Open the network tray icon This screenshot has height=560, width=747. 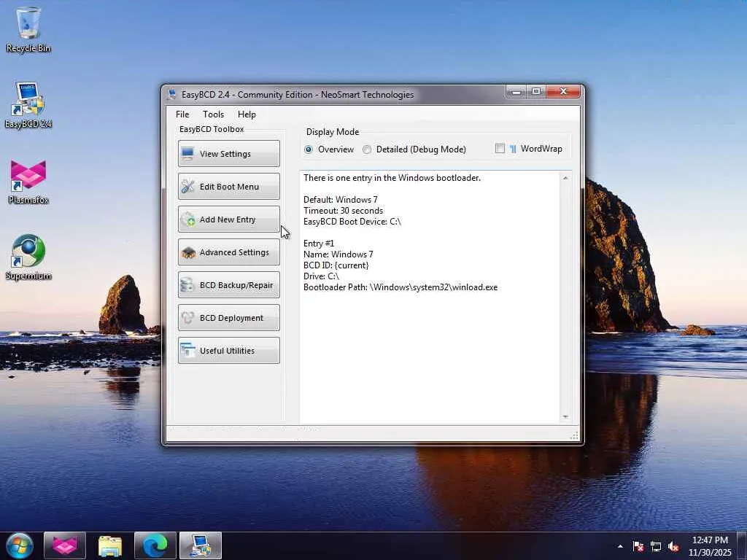point(656,546)
